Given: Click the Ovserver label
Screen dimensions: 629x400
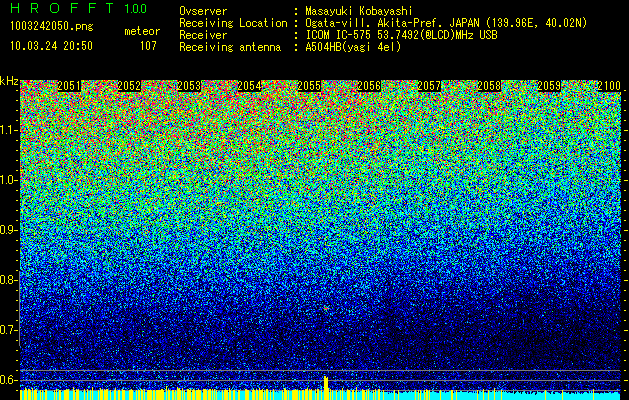Looking at the screenshot, I should [203, 11].
